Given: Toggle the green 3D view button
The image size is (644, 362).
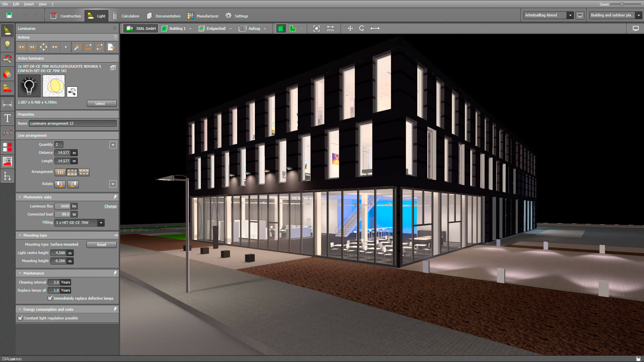Looking at the screenshot, I should pyautogui.click(x=281, y=28).
